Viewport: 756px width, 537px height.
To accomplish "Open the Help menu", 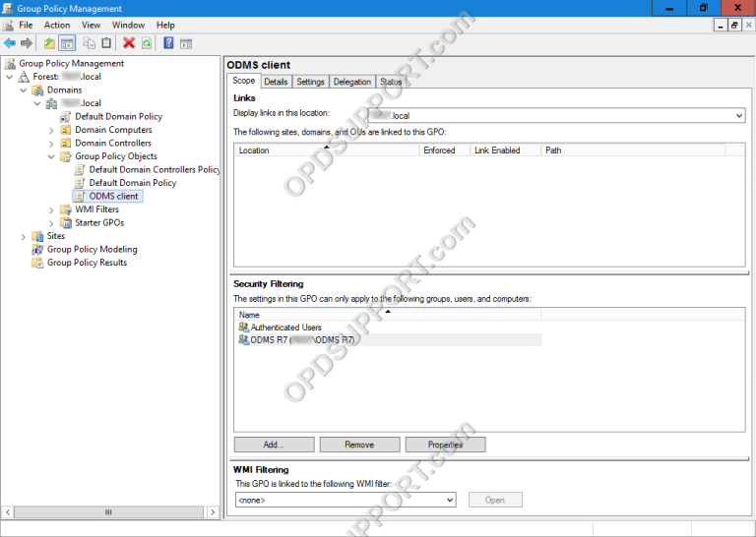I will point(165,25).
